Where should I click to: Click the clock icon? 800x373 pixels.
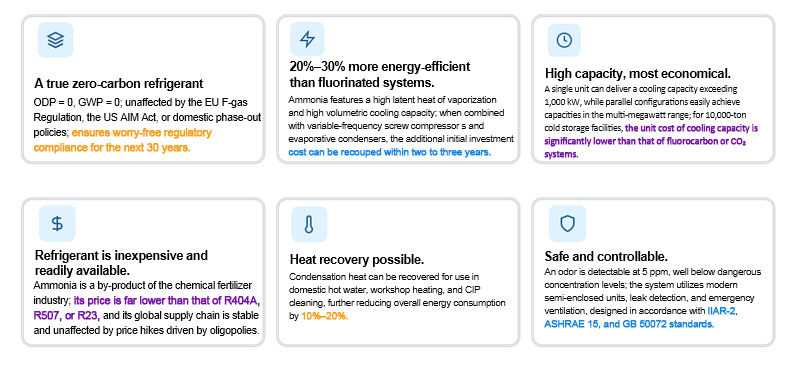564,40
